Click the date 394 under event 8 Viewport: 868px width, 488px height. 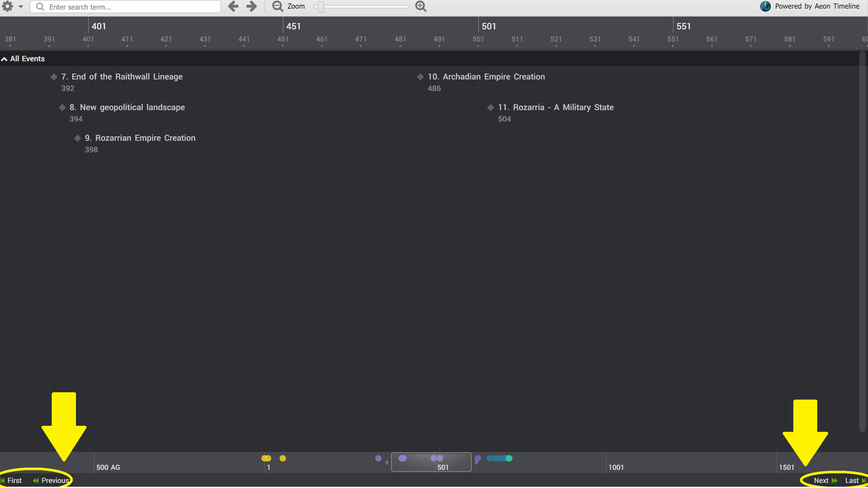point(76,119)
